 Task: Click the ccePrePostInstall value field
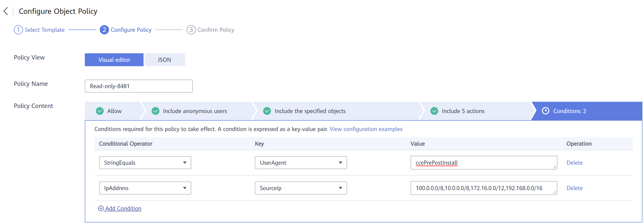[x=484, y=163]
